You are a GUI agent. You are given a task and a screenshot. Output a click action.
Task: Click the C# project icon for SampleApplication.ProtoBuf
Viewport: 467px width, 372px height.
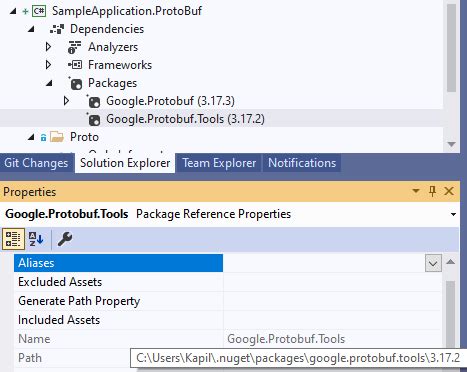click(39, 11)
